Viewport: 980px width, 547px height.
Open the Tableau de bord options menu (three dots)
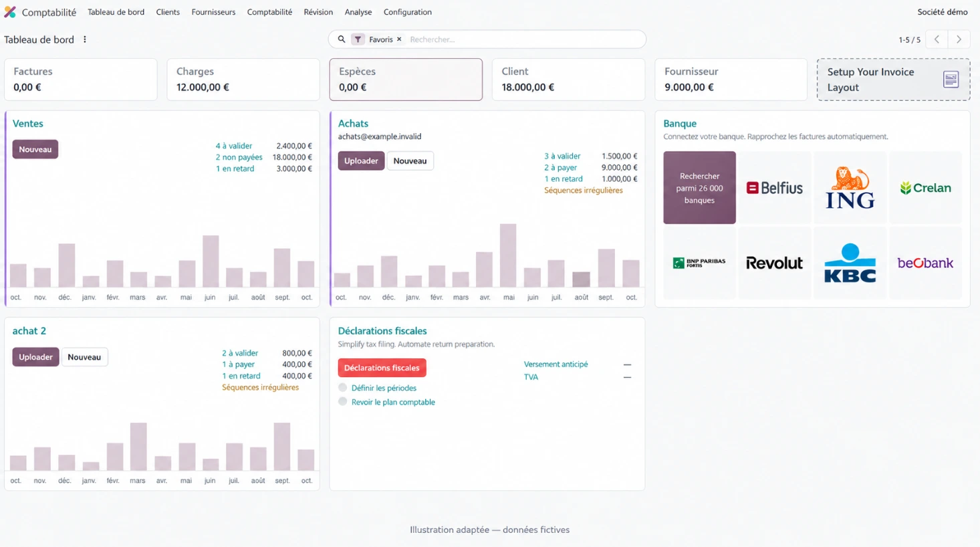tap(85, 39)
